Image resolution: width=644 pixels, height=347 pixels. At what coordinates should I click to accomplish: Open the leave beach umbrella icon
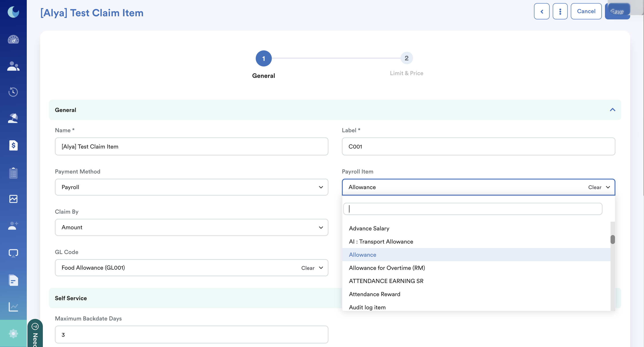pyautogui.click(x=13, y=118)
